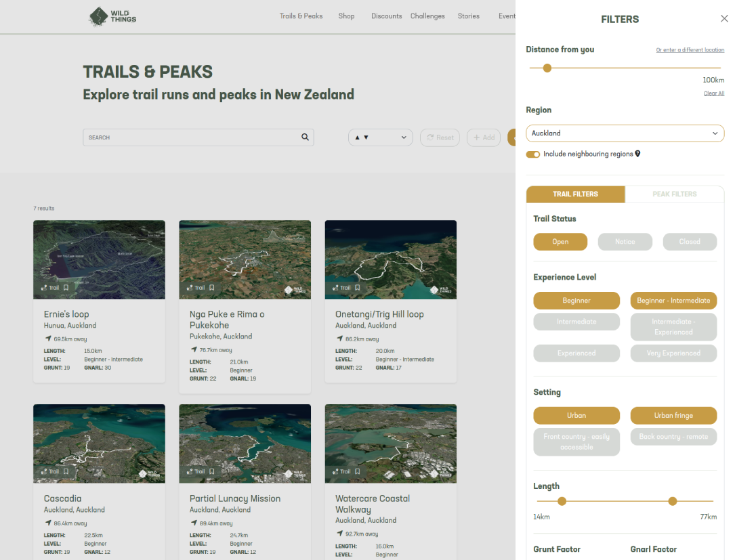
Task: Enable Back country - remote setting
Action: pos(673,436)
